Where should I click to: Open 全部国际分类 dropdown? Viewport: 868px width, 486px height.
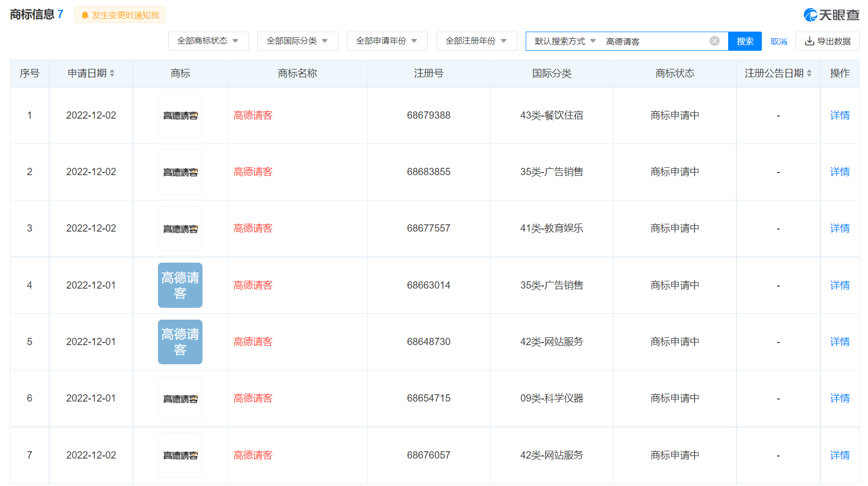[298, 41]
